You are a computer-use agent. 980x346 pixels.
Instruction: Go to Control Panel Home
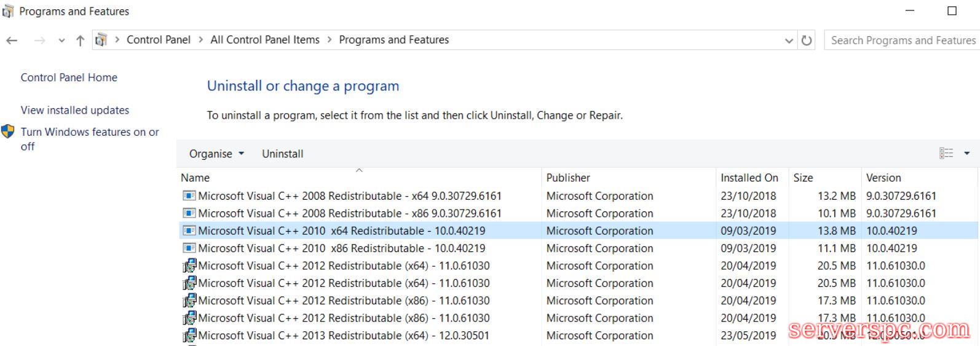pyautogui.click(x=69, y=77)
